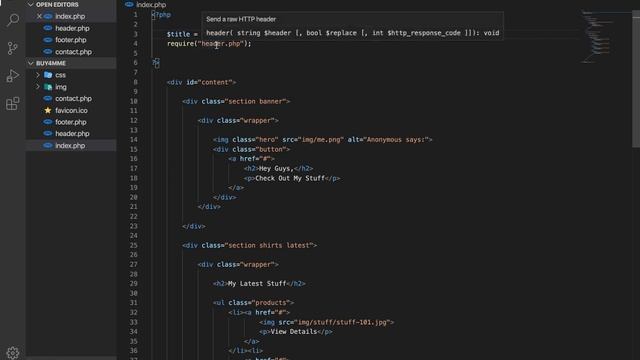Click "Check Out My Stuff" paragraph text
640x360 pixels.
[x=290, y=178]
